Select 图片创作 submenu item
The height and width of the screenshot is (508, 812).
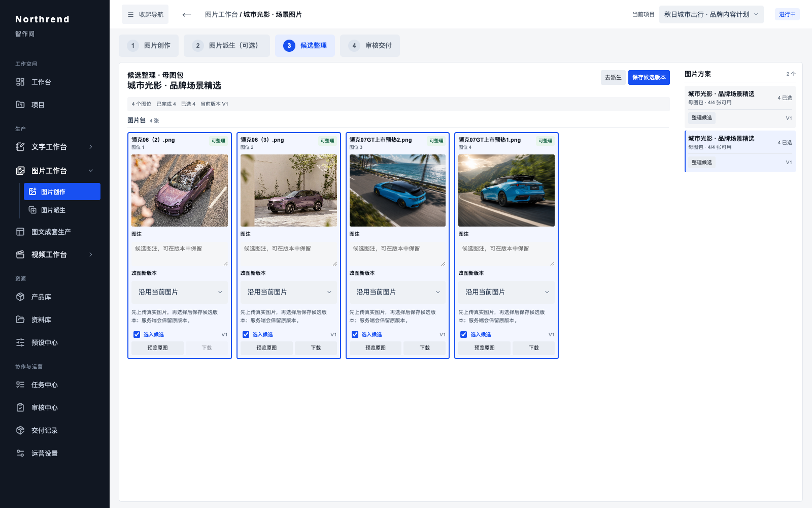point(62,192)
